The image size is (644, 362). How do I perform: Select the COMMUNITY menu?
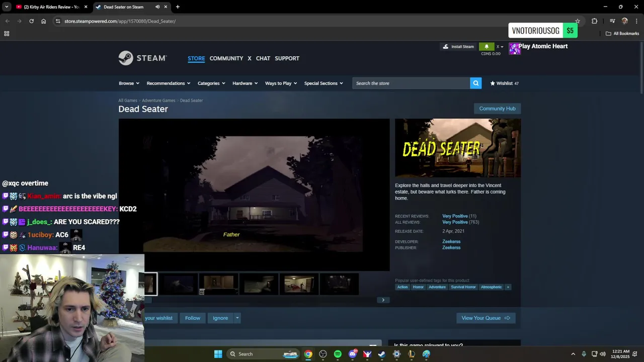[226, 58]
